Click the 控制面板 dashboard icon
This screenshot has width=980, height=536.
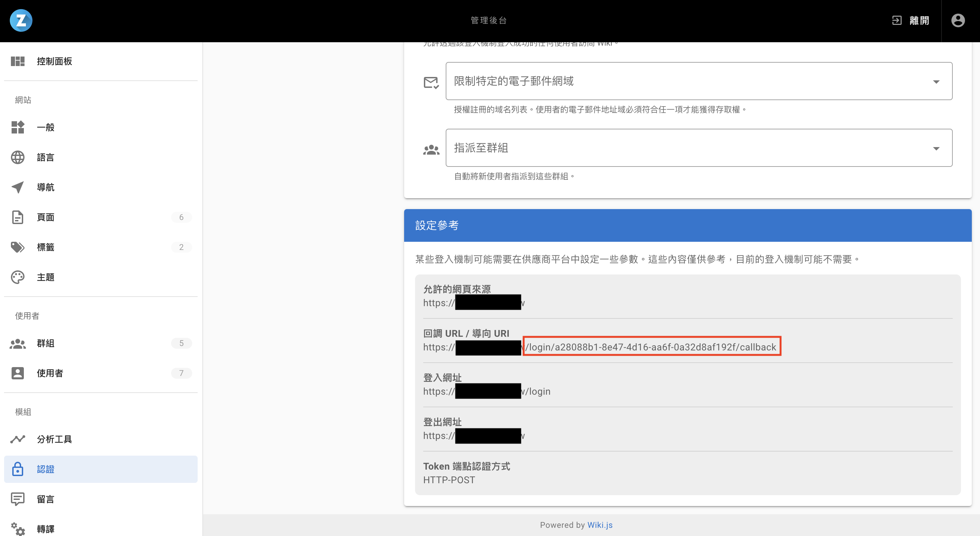tap(17, 61)
